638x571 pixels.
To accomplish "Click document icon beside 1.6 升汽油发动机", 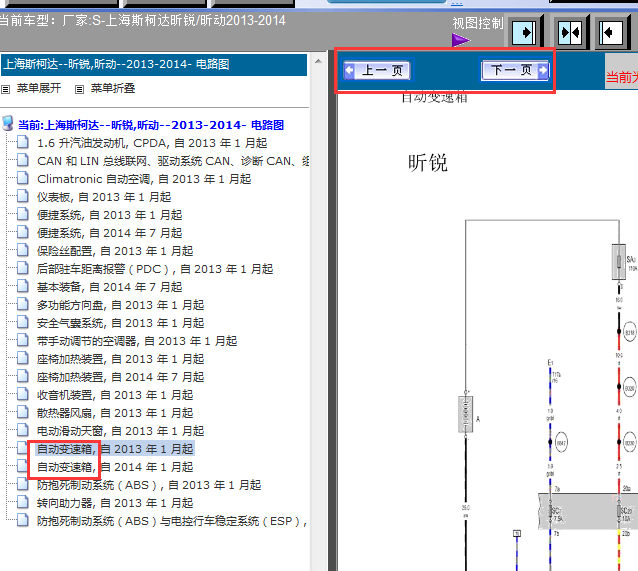I will [23, 142].
